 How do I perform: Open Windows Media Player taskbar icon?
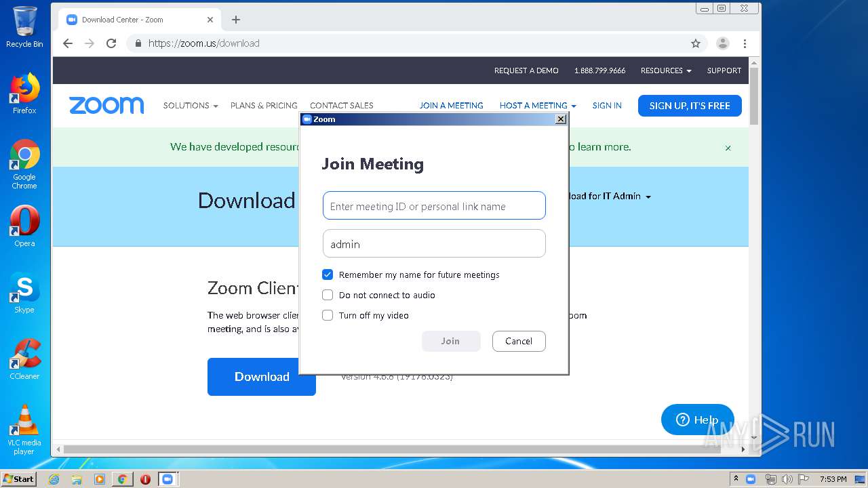pyautogui.click(x=100, y=479)
